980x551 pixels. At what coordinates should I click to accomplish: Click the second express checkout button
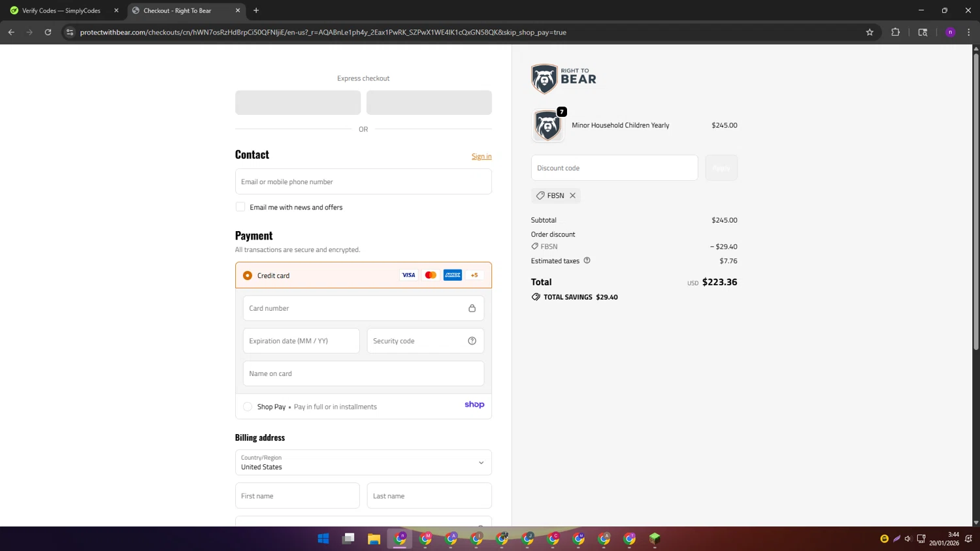click(x=429, y=102)
